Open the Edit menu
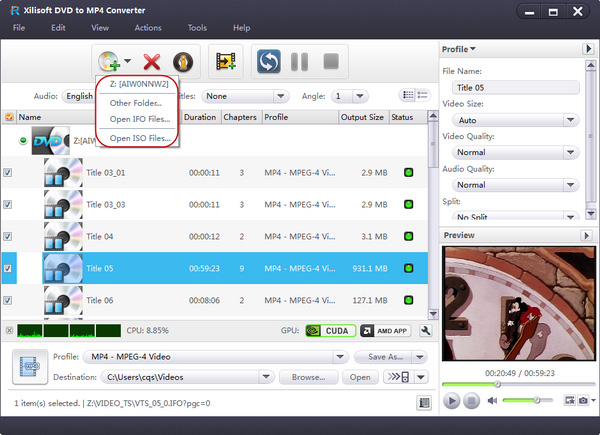This screenshot has height=435, width=600. point(58,28)
